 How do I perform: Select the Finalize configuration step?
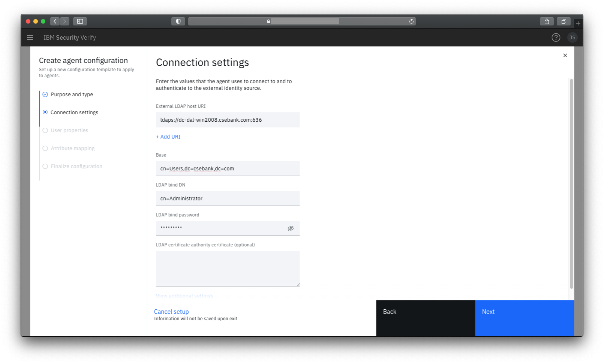pyautogui.click(x=72, y=166)
